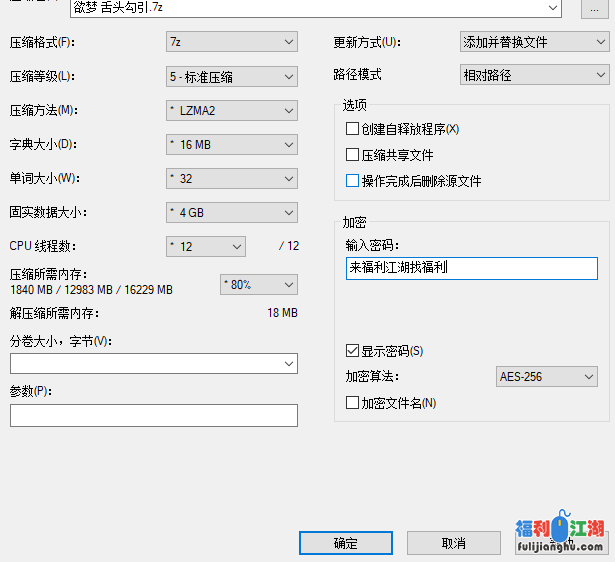Expand the 字典大小 16 MB dropdown
Screen dimensions: 615x562
[x=231, y=145]
